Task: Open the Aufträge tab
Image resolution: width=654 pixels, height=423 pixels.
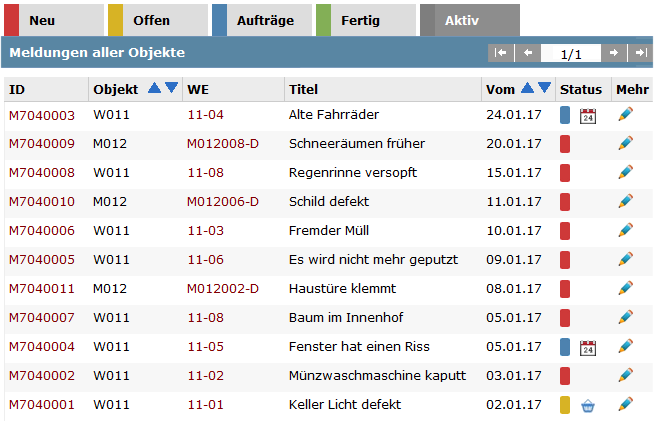Action: click(263, 20)
